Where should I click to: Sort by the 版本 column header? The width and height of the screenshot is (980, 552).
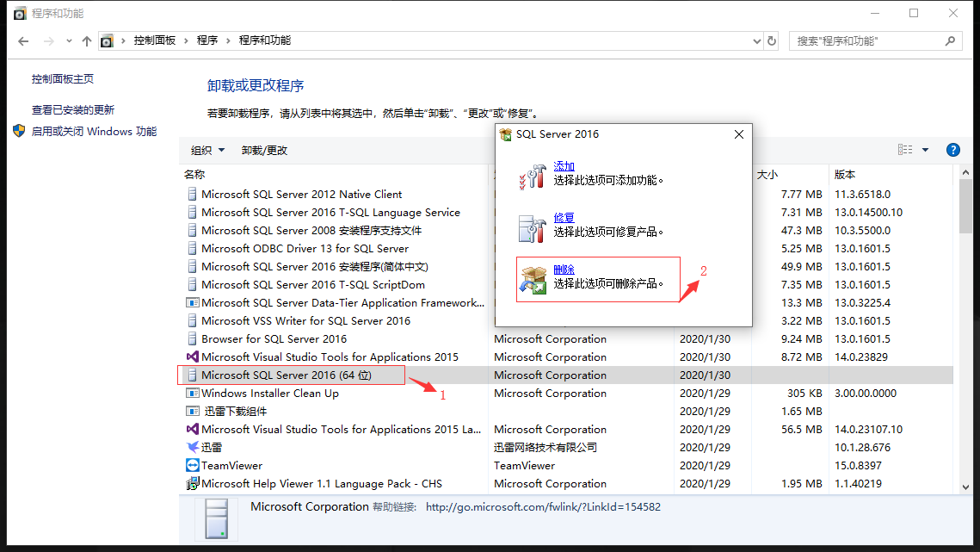[x=845, y=175]
